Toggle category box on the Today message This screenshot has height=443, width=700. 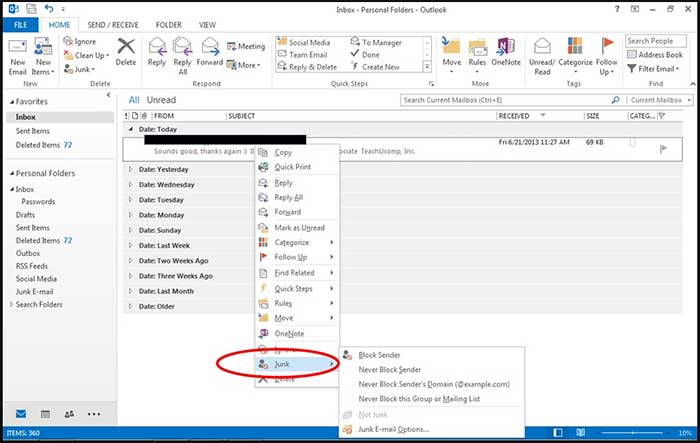pyautogui.click(x=633, y=142)
